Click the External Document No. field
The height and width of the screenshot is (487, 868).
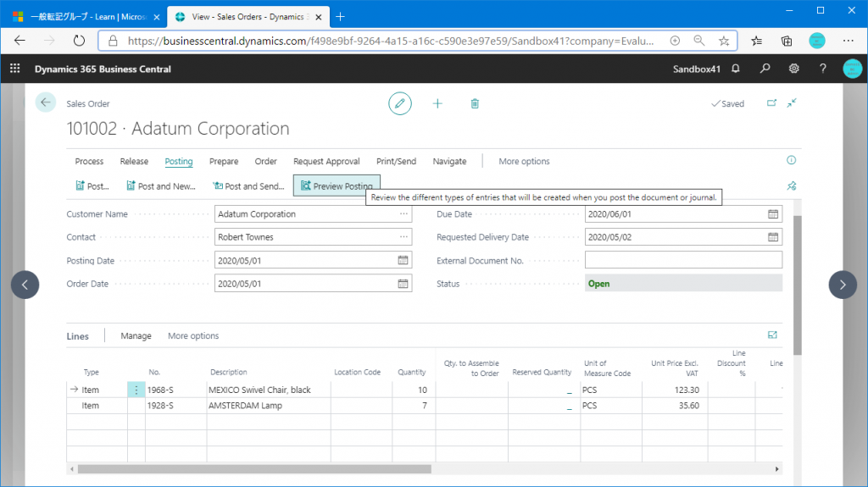pyautogui.click(x=683, y=260)
